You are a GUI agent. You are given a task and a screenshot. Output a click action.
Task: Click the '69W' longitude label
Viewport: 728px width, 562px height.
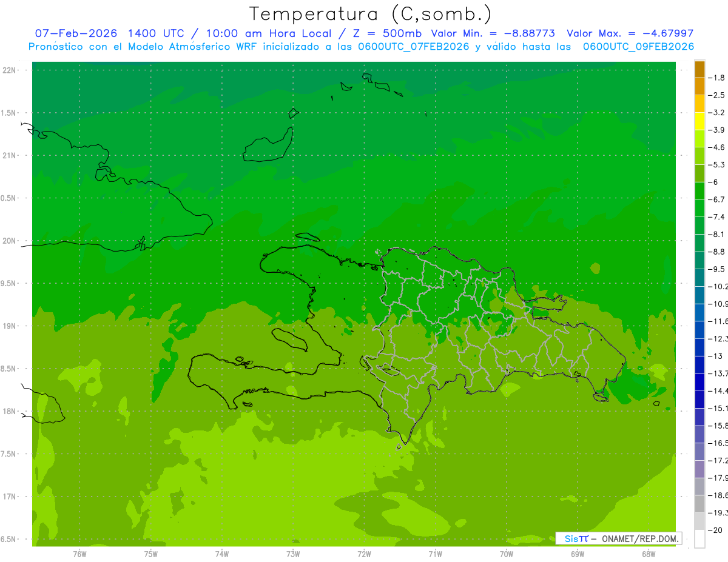coord(577,554)
